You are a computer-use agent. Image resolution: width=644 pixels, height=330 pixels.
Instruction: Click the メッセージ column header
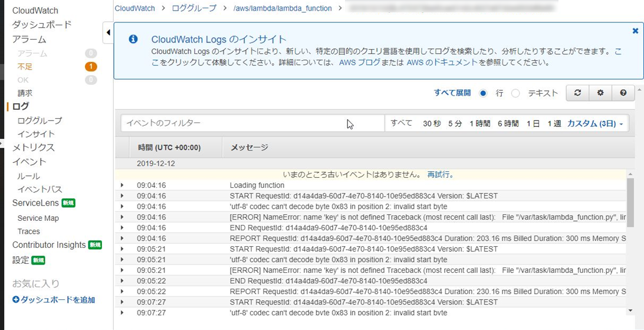click(x=249, y=148)
